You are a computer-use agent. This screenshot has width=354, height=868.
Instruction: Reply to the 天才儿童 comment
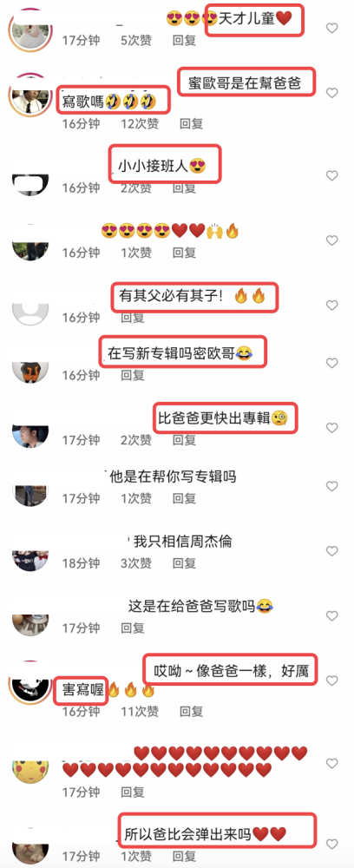point(184,41)
